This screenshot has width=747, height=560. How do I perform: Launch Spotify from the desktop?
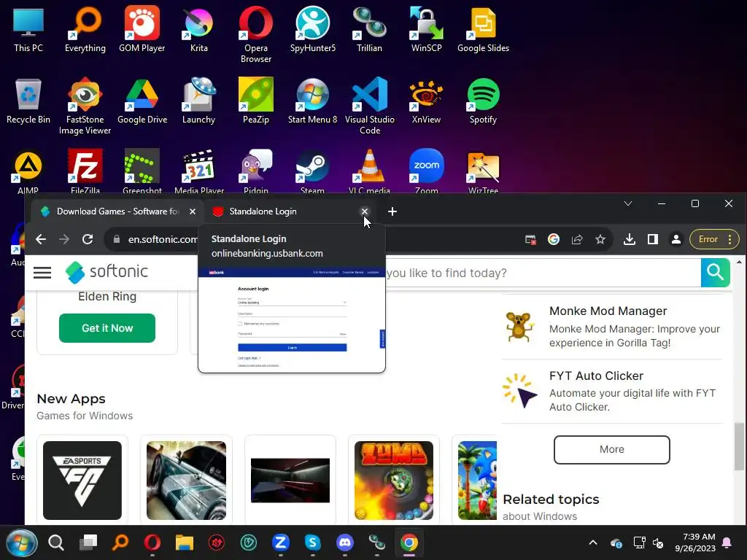pyautogui.click(x=483, y=101)
